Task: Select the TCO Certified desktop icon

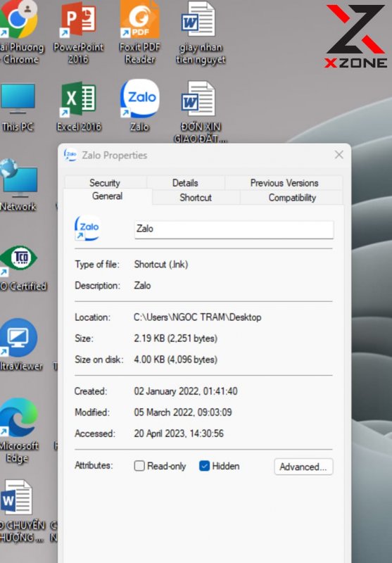Action: [19, 258]
